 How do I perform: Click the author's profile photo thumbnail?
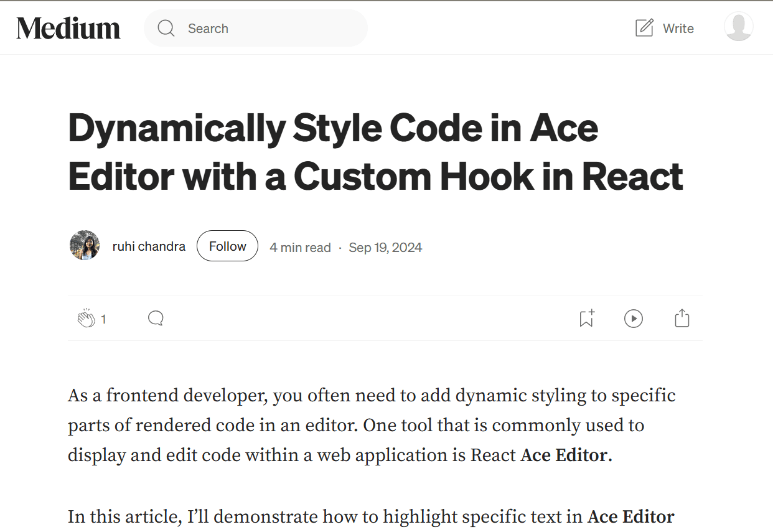coord(85,245)
